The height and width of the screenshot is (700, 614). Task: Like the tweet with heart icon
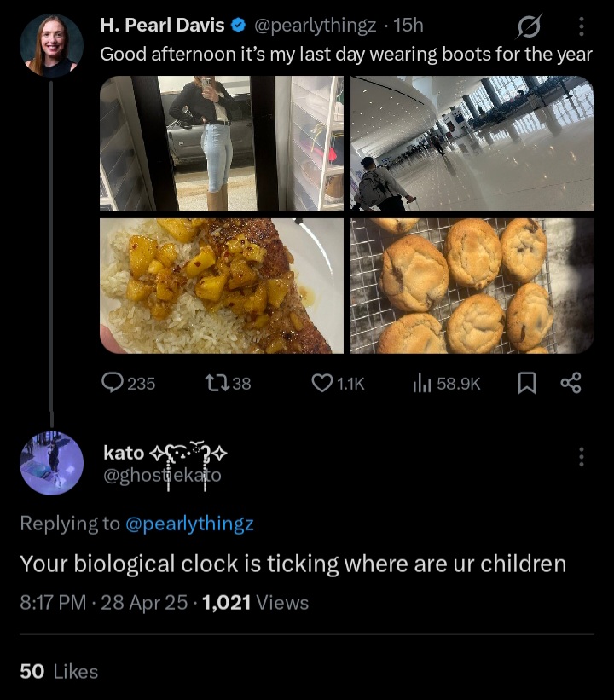(x=321, y=384)
